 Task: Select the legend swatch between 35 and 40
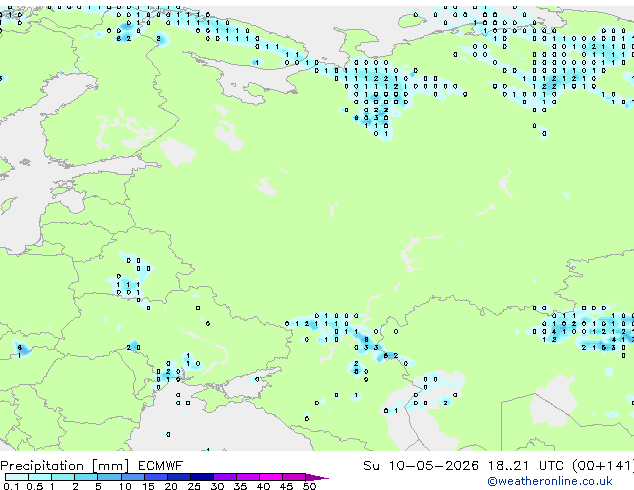click(x=248, y=477)
